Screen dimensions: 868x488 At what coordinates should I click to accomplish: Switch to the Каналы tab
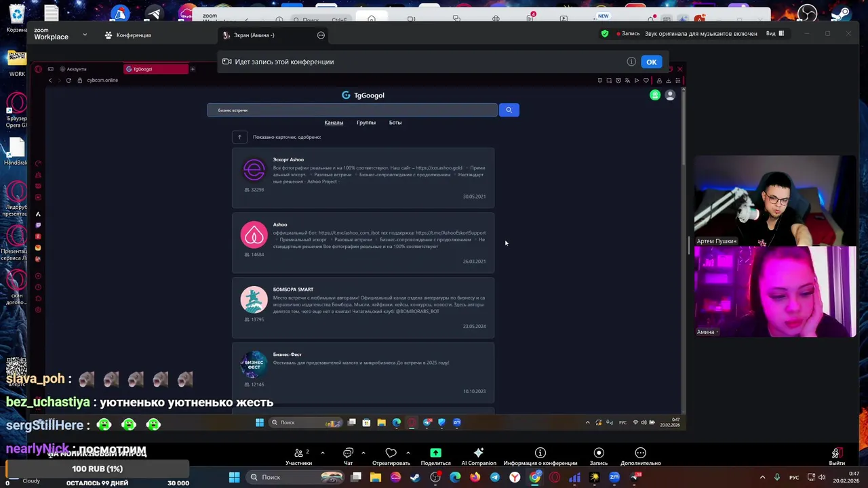pyautogui.click(x=334, y=123)
